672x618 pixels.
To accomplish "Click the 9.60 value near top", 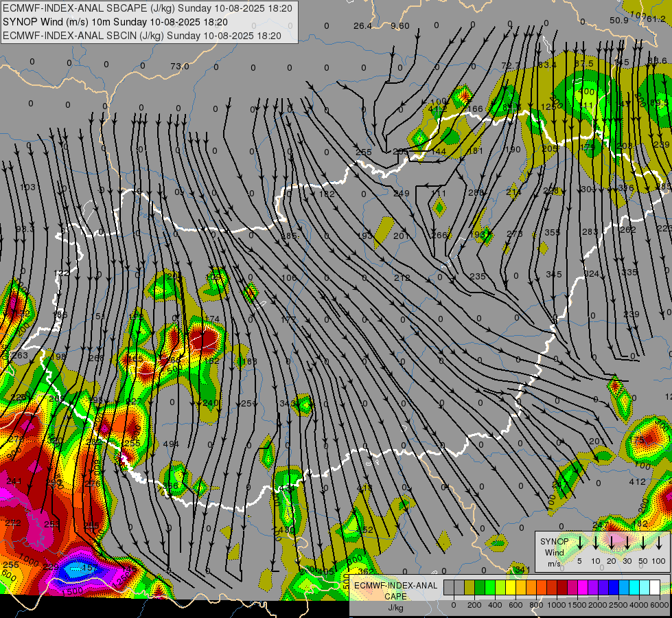I will point(400,26).
